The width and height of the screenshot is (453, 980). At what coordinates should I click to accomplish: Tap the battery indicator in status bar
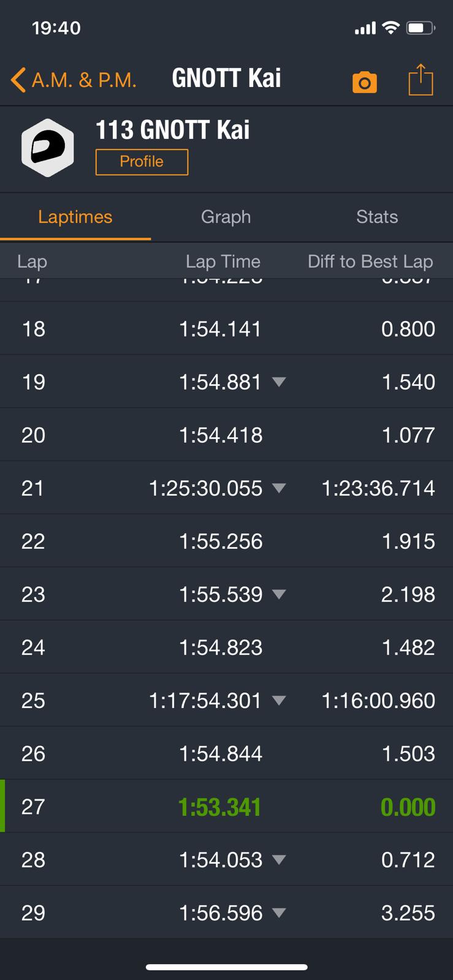click(x=421, y=28)
